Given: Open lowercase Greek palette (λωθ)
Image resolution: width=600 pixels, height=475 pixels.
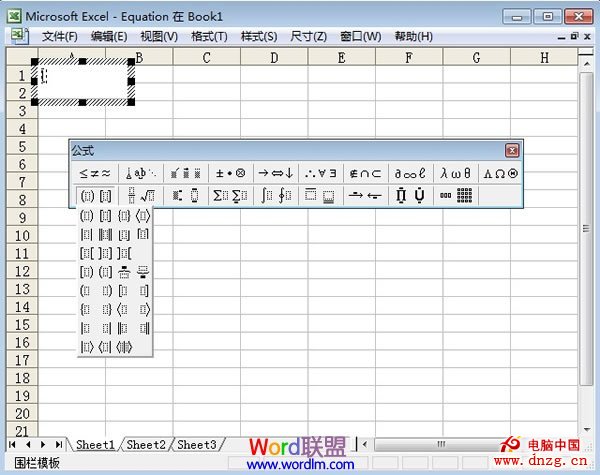Looking at the screenshot, I should point(455,173).
